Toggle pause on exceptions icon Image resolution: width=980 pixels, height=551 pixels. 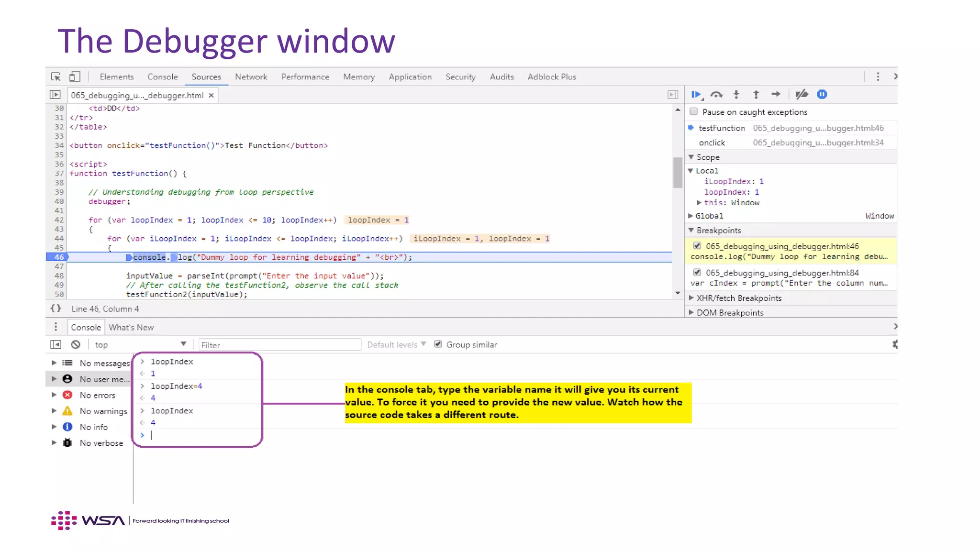coord(822,94)
